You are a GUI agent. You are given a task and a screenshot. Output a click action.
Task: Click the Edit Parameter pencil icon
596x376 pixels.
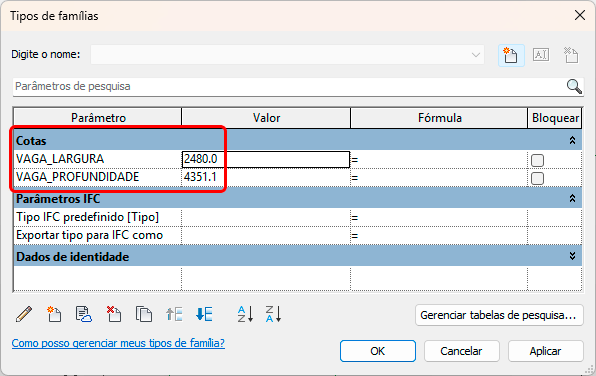coord(24,314)
